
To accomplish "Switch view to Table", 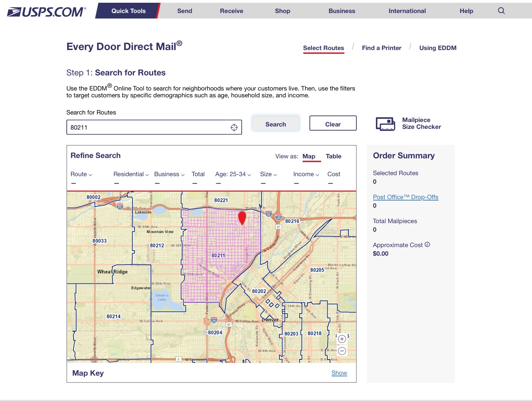I will click(x=333, y=156).
